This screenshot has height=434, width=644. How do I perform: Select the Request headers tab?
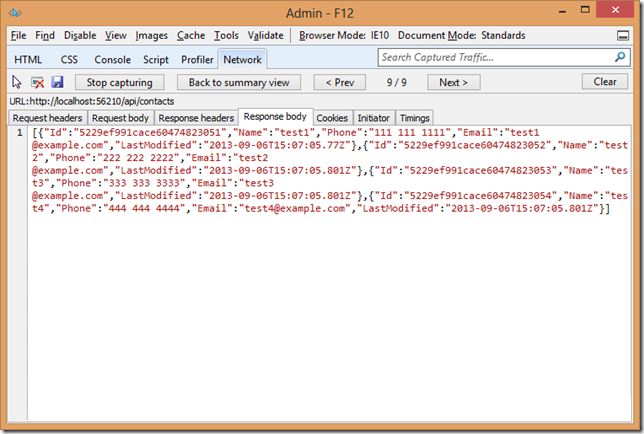click(x=46, y=118)
